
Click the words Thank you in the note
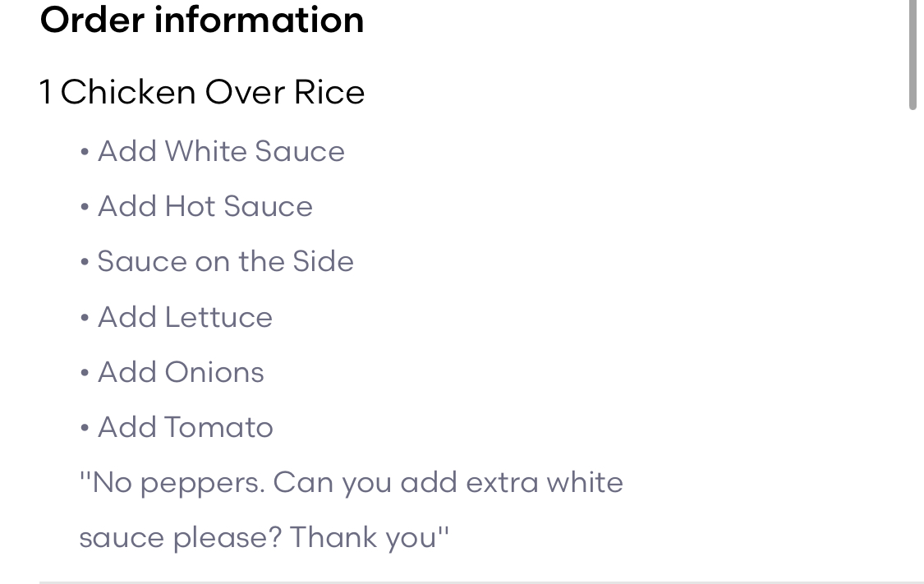tap(364, 537)
